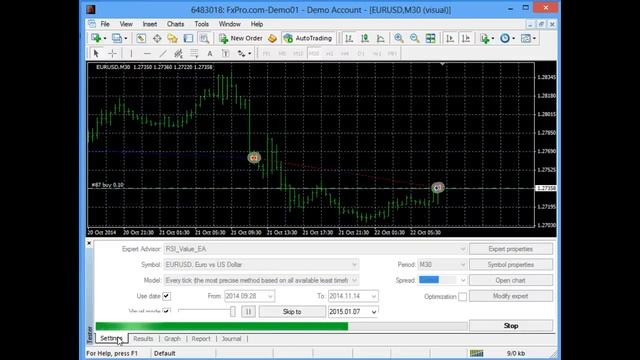Click the Expert properties button
This screenshot has height=360, width=640.
click(x=511, y=249)
